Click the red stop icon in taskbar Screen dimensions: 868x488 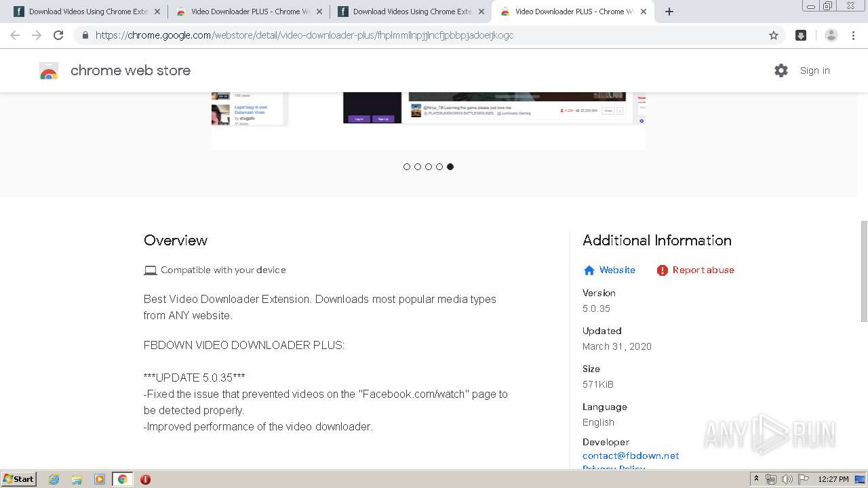coord(145,479)
